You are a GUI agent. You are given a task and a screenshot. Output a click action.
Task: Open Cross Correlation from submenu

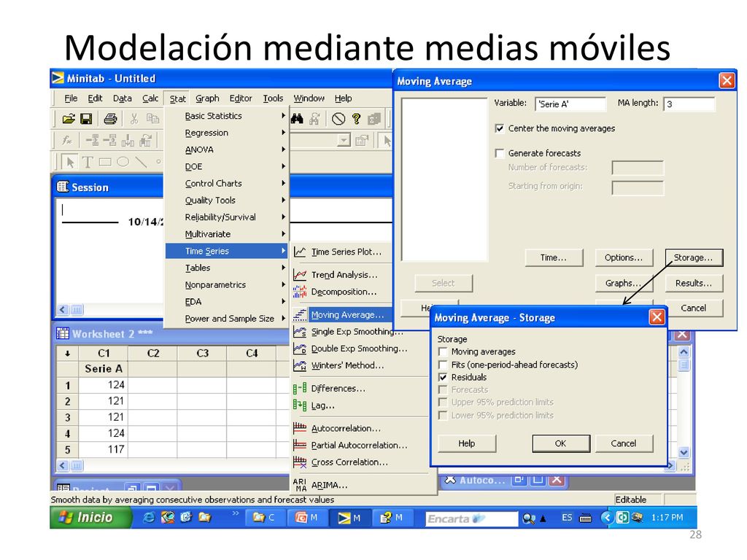(x=350, y=462)
